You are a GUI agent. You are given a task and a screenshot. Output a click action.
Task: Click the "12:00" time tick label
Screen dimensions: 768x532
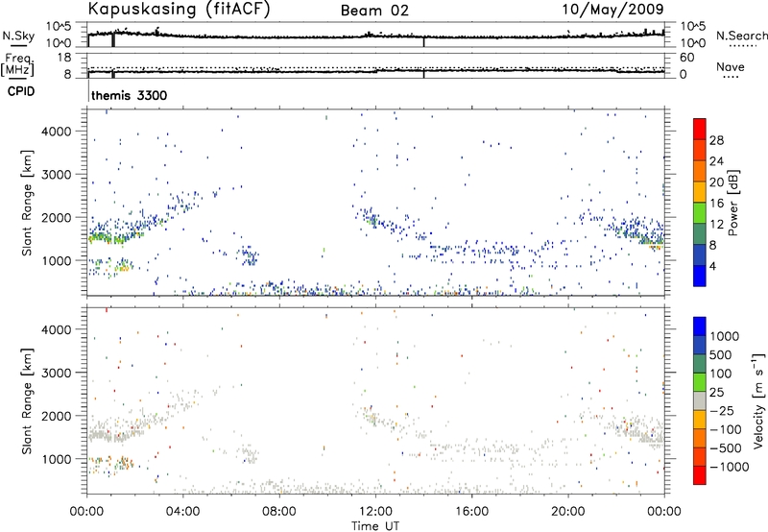point(375,512)
